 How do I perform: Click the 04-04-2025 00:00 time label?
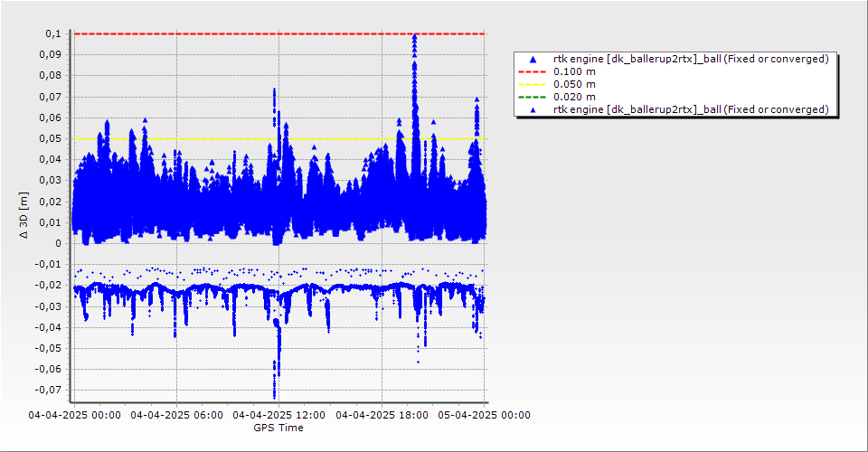click(x=75, y=415)
